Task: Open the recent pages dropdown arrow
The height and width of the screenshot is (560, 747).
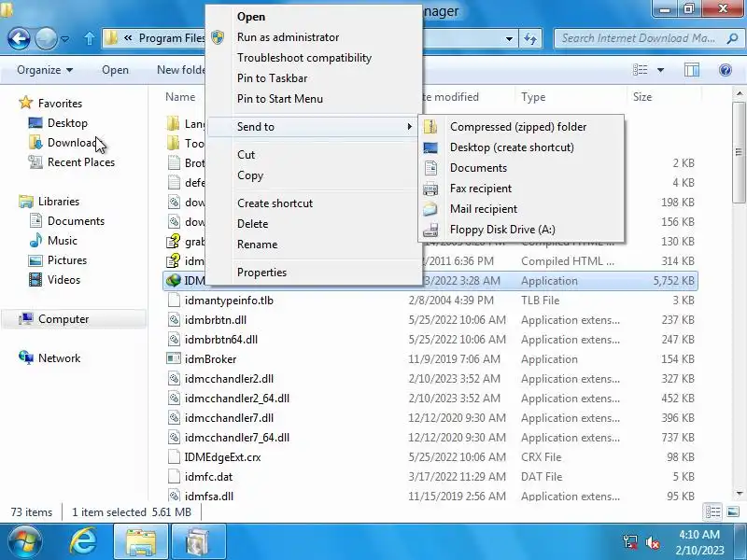Action: [65, 38]
